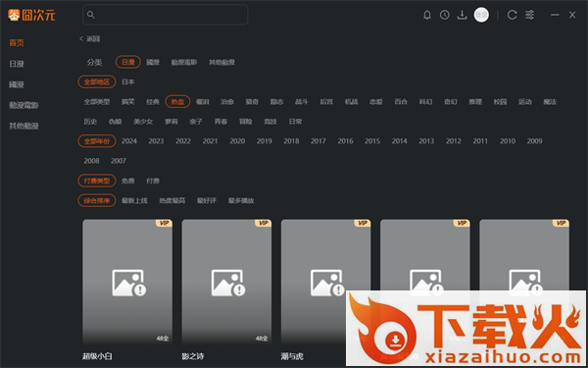This screenshot has width=588, height=368.
Task: Choose the 经典 genre
Action: [x=153, y=102]
